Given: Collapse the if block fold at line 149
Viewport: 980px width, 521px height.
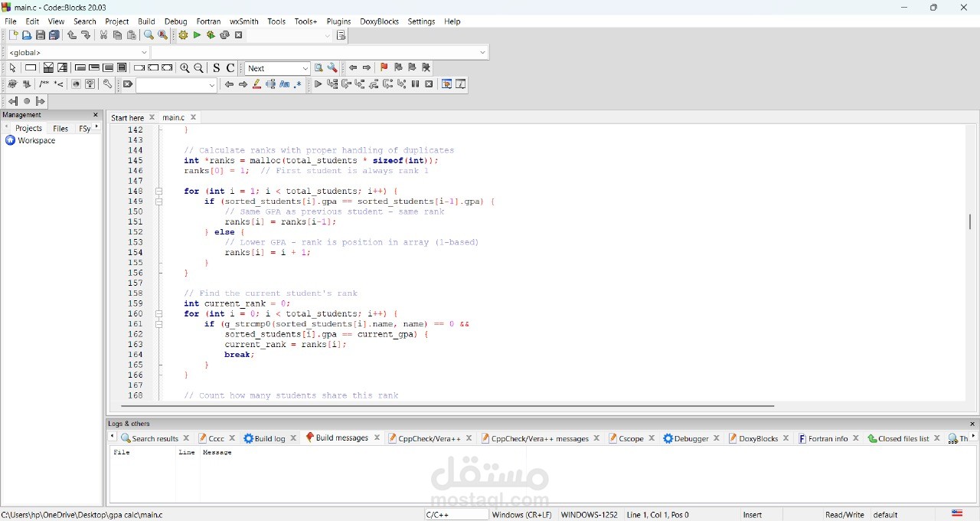Looking at the screenshot, I should 159,202.
